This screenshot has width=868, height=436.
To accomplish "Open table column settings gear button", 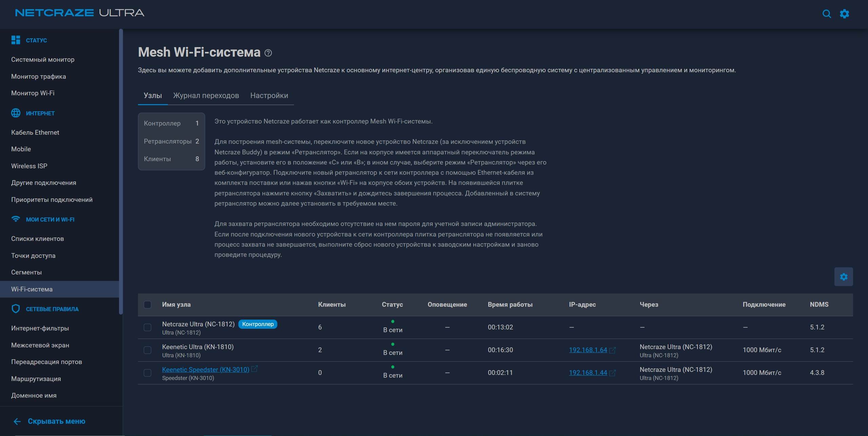I will (844, 277).
